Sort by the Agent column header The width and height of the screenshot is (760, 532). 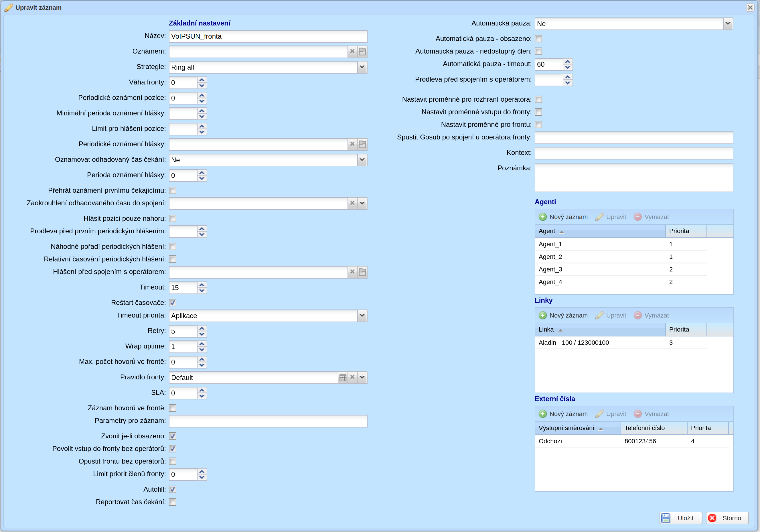[600, 231]
